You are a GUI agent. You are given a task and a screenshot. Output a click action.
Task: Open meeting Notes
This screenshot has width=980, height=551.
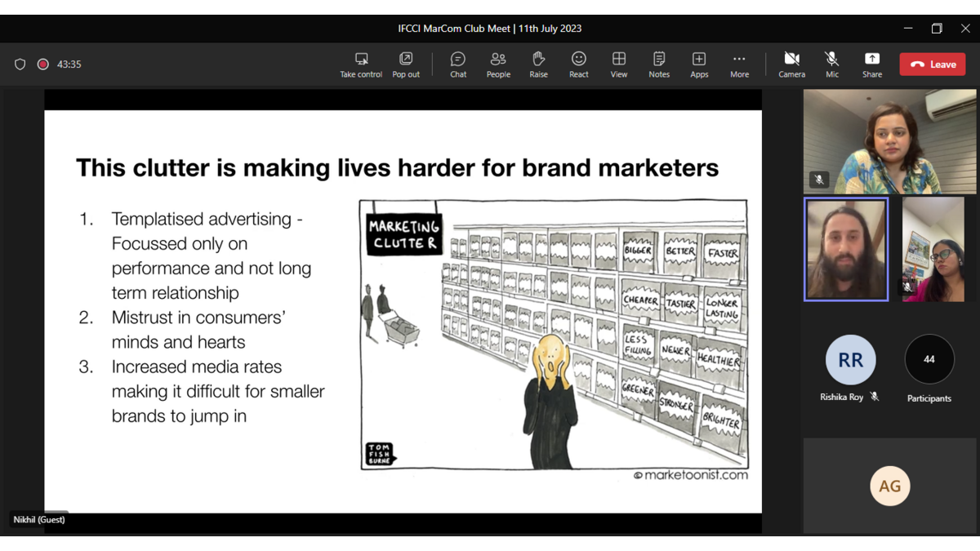pyautogui.click(x=659, y=64)
